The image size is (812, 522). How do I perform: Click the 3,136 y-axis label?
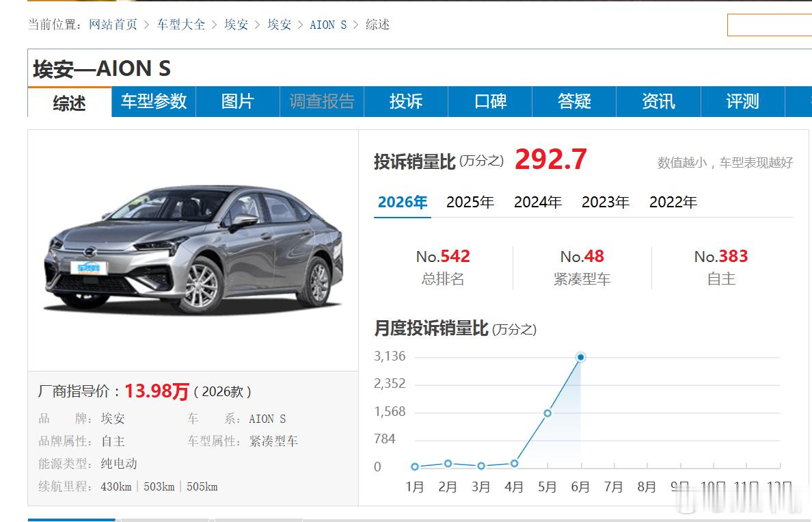(x=390, y=356)
